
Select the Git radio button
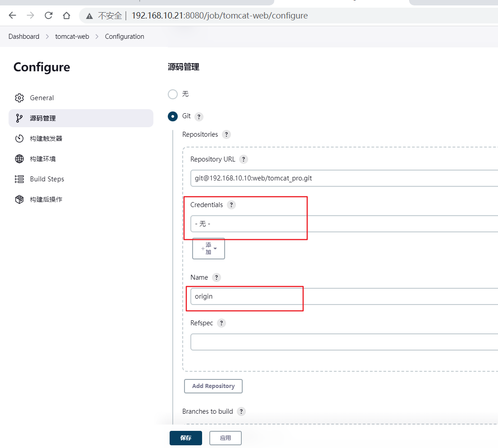tap(173, 116)
